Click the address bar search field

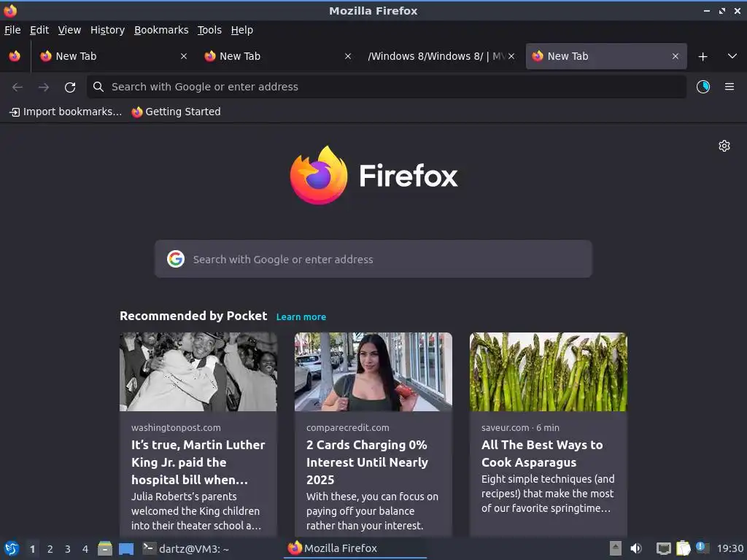(387, 87)
